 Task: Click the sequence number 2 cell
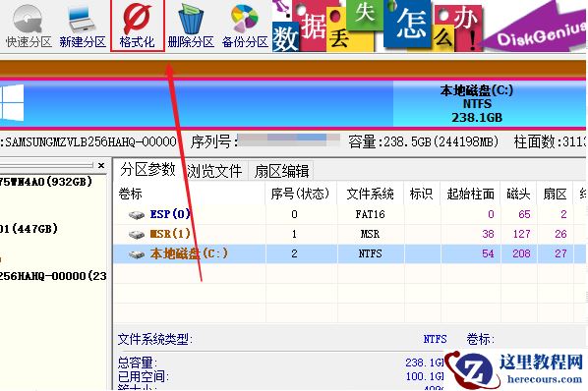(294, 253)
